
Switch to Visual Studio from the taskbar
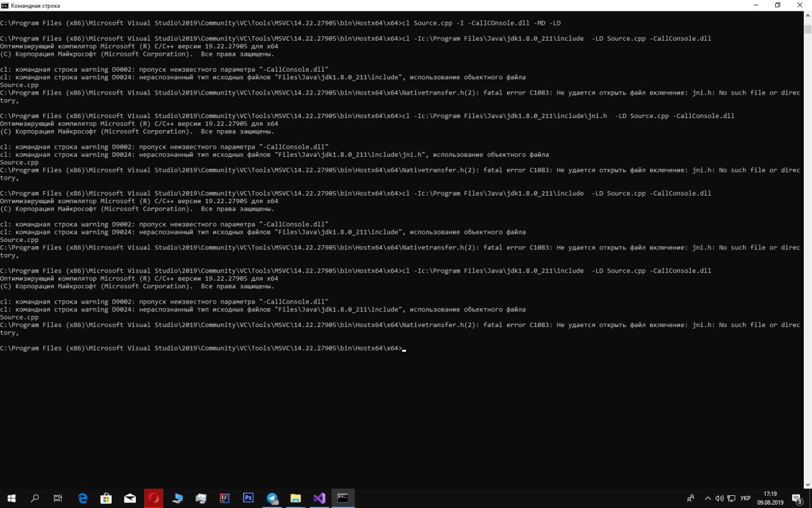click(x=319, y=498)
